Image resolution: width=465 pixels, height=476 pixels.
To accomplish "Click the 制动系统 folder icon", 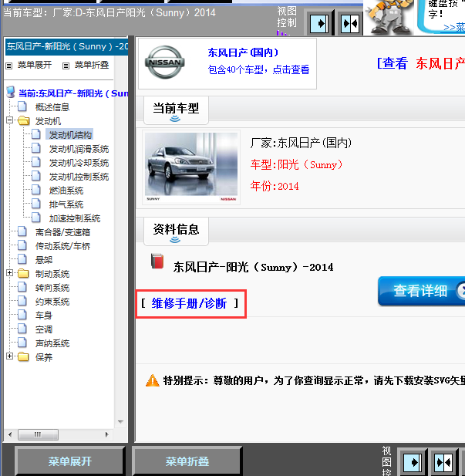I will [x=23, y=274].
